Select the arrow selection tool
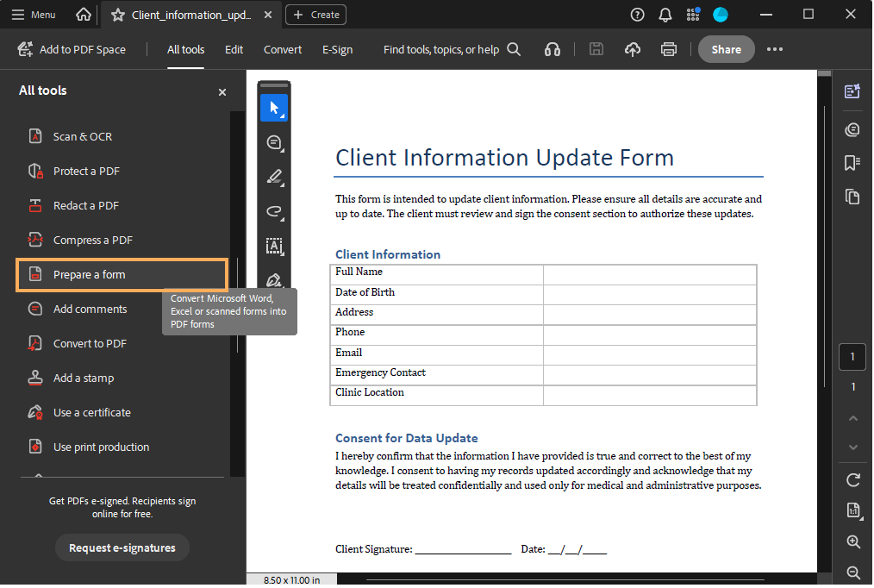Viewport: 874px width, 588px height. 274,108
